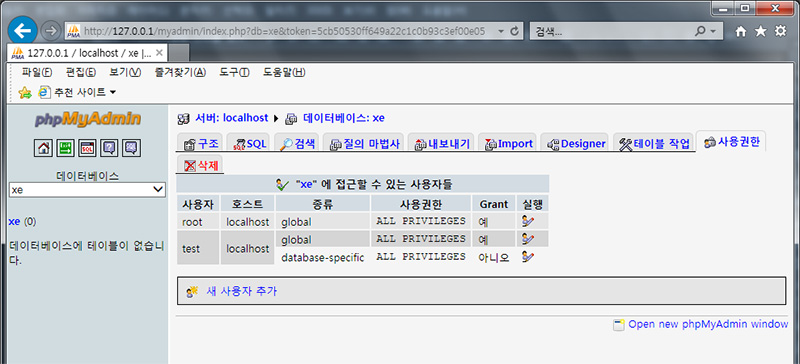Image resolution: width=800 pixels, height=364 pixels.
Task: Click the search magnifier icon in search box
Action: click(x=701, y=31)
